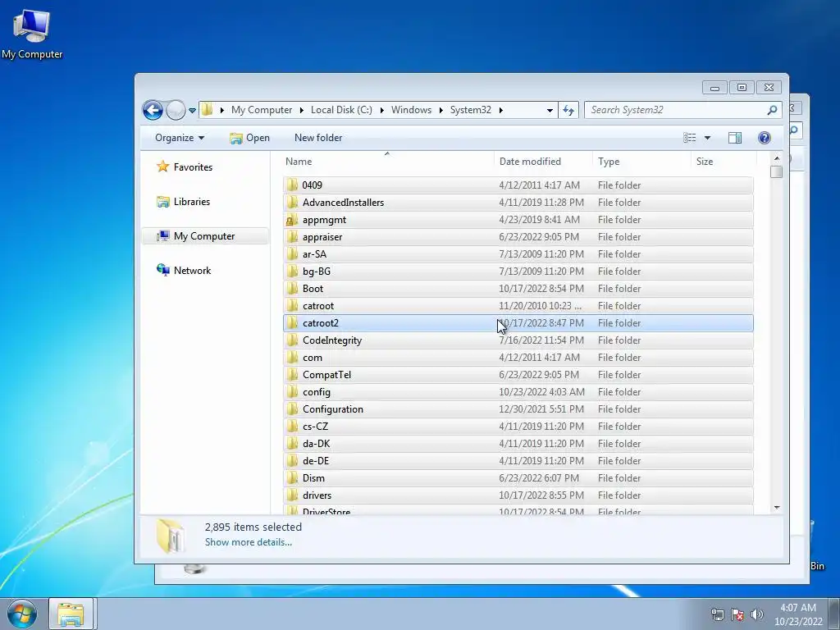Click the Forward navigation button
840x630 pixels.
tap(176, 111)
